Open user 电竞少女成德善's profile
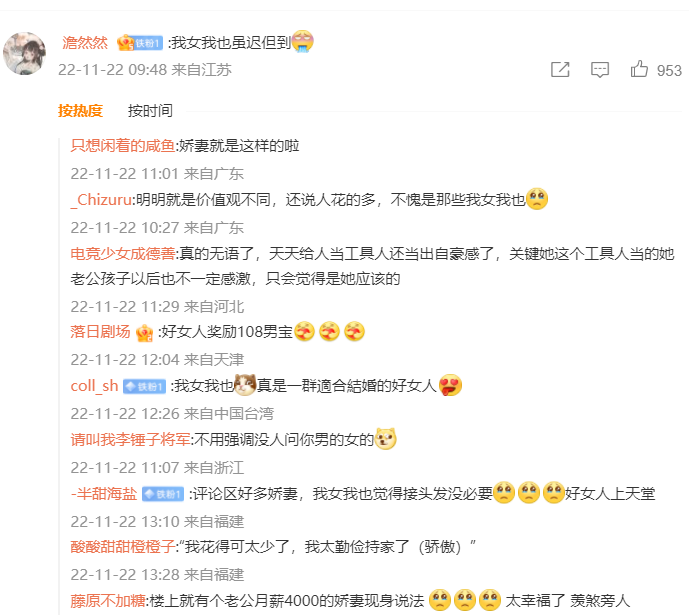Viewport: 689px width, 615px height. click(123, 253)
